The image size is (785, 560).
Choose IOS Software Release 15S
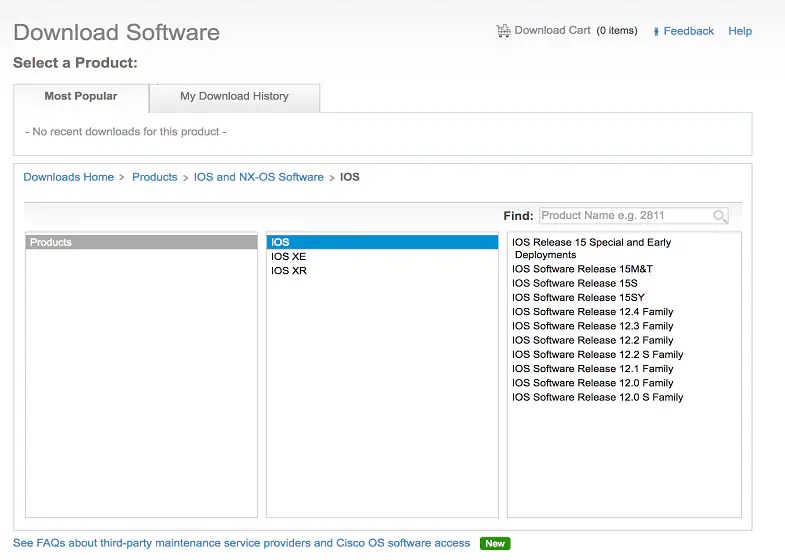coord(575,283)
